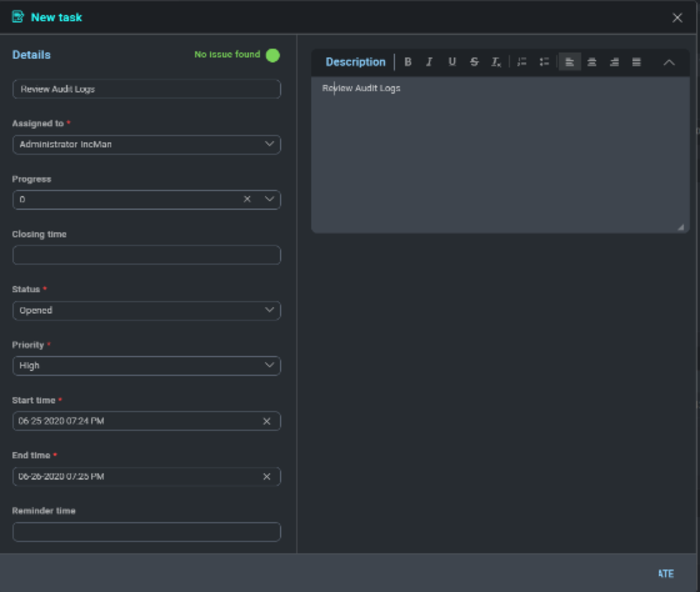Apply strikethrough formatting
Image resolution: width=700 pixels, height=592 pixels.
474,62
